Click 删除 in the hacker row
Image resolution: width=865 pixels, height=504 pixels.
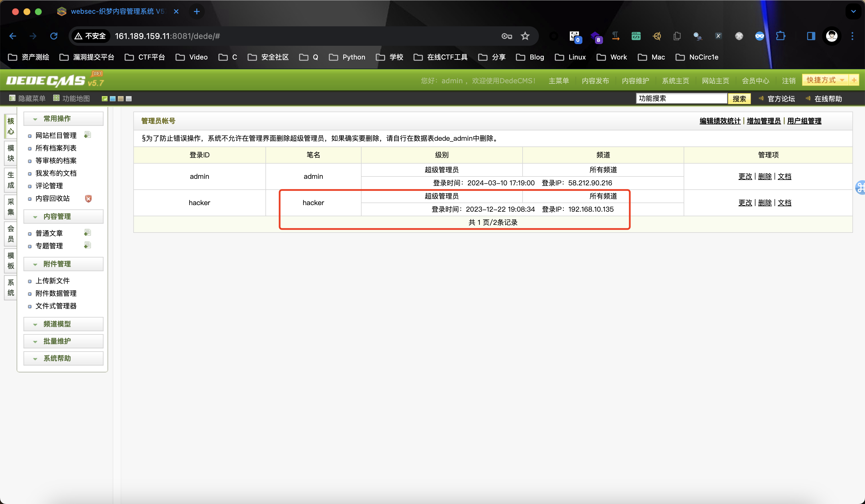pos(764,203)
